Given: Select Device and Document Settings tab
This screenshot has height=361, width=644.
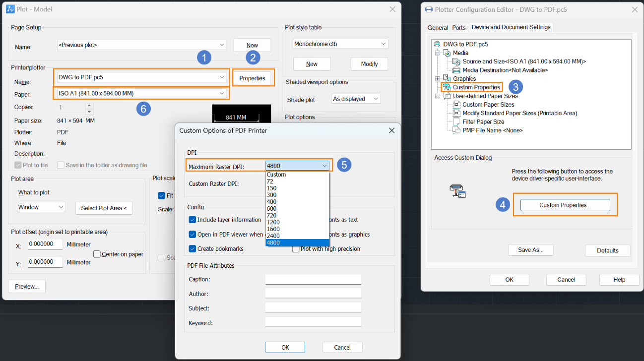Looking at the screenshot, I should point(511,27).
